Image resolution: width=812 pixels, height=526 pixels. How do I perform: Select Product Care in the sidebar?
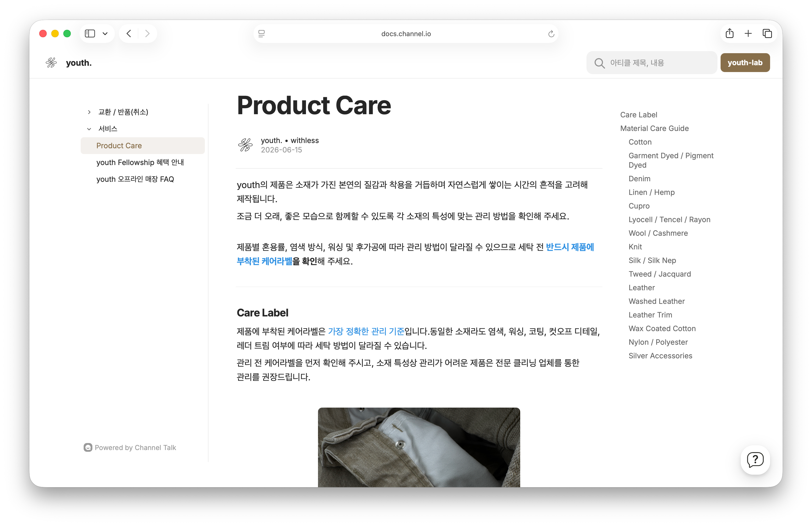pos(142,146)
